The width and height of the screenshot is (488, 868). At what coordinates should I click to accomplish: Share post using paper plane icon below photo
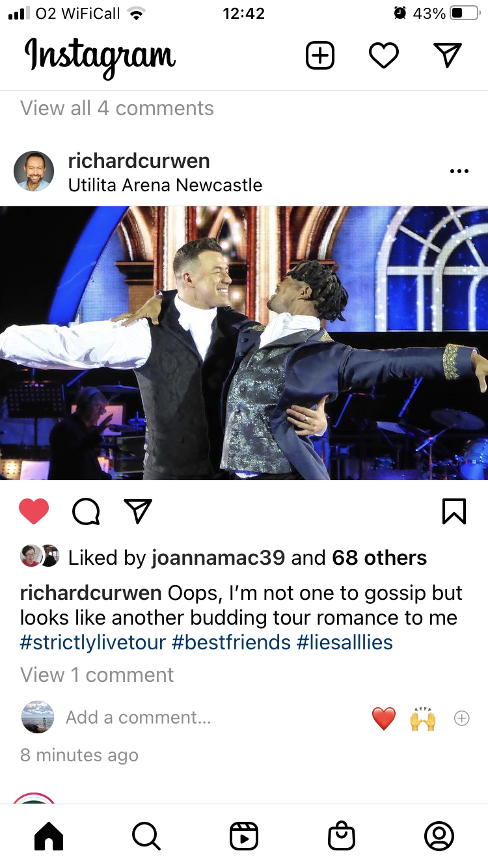138,511
